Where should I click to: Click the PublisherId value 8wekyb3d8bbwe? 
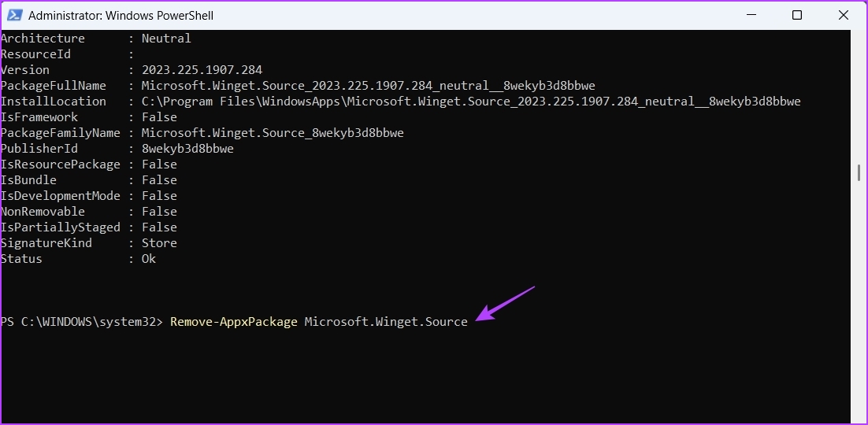[187, 149]
